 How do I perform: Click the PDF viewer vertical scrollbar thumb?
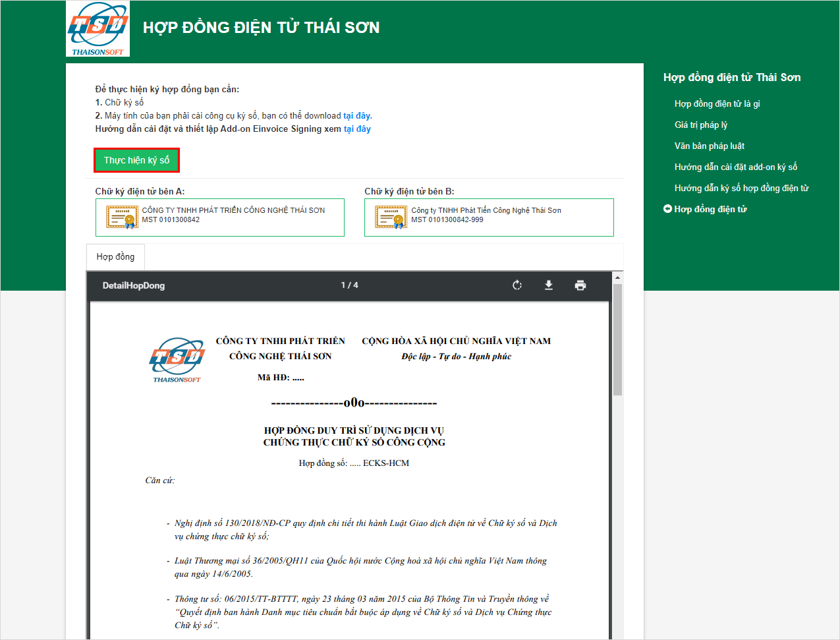[x=617, y=339]
